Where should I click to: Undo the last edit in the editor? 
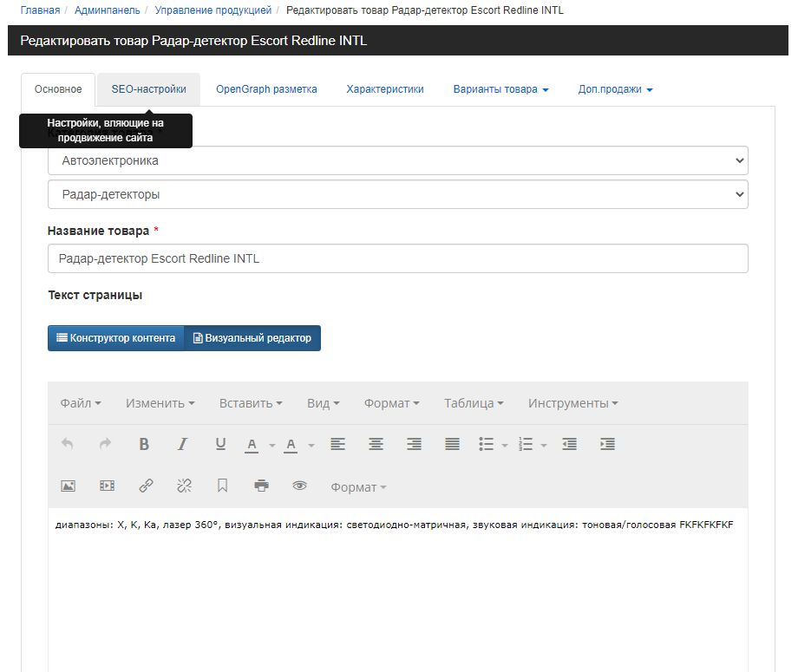point(67,444)
